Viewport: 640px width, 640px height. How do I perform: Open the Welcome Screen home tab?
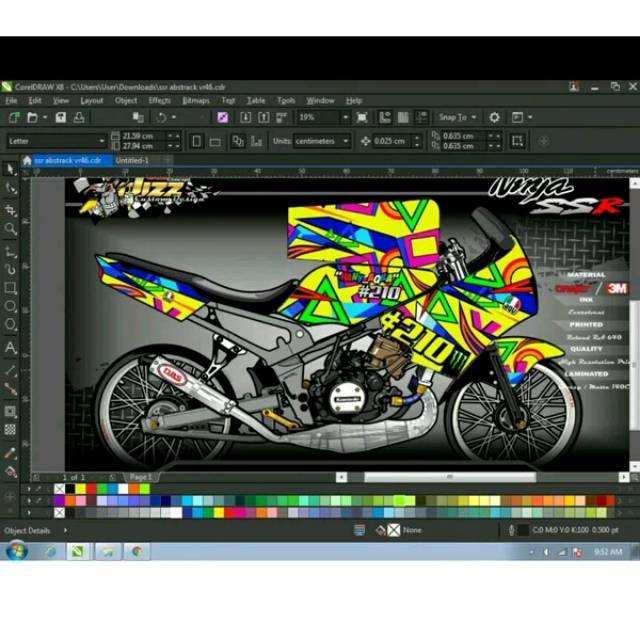click(x=27, y=160)
